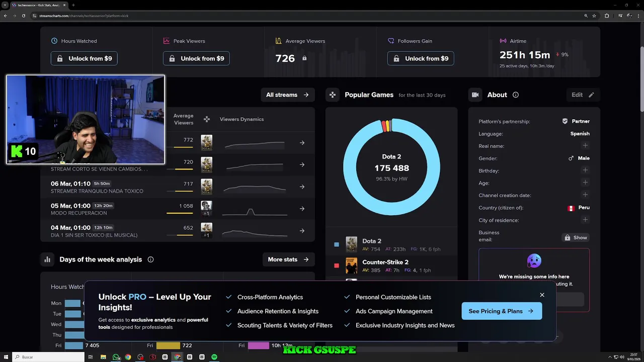Click See Pricing & Plans button
The height and width of the screenshot is (362, 644).
click(x=502, y=311)
